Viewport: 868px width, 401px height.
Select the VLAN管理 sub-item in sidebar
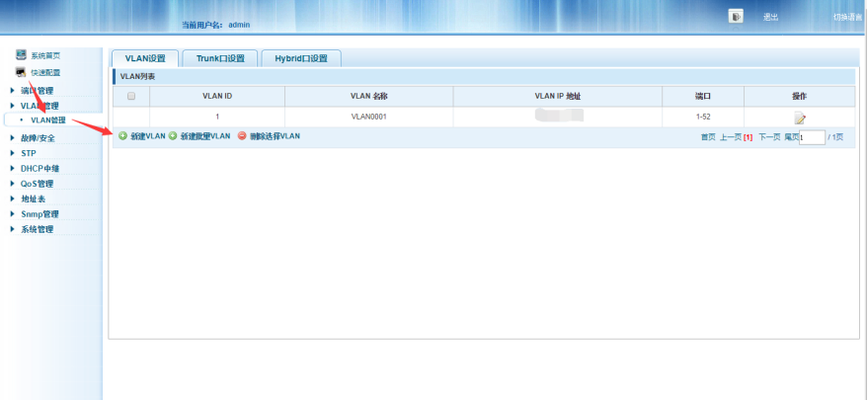click(x=48, y=120)
